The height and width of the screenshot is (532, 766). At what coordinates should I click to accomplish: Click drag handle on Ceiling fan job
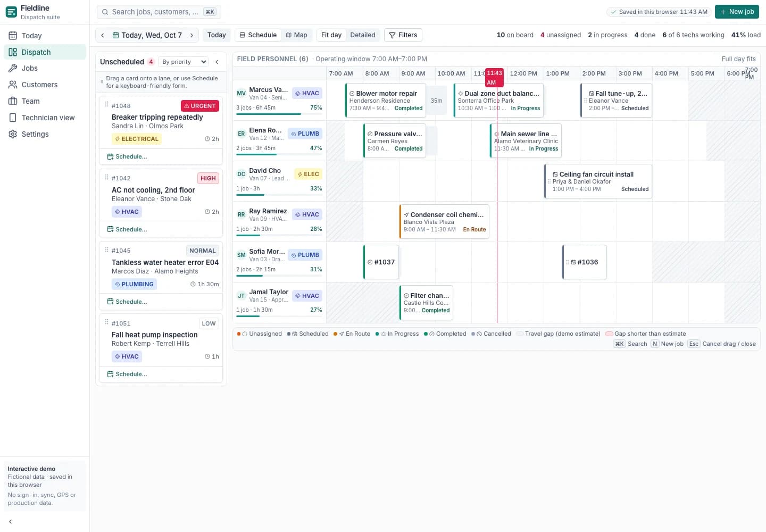point(549,181)
